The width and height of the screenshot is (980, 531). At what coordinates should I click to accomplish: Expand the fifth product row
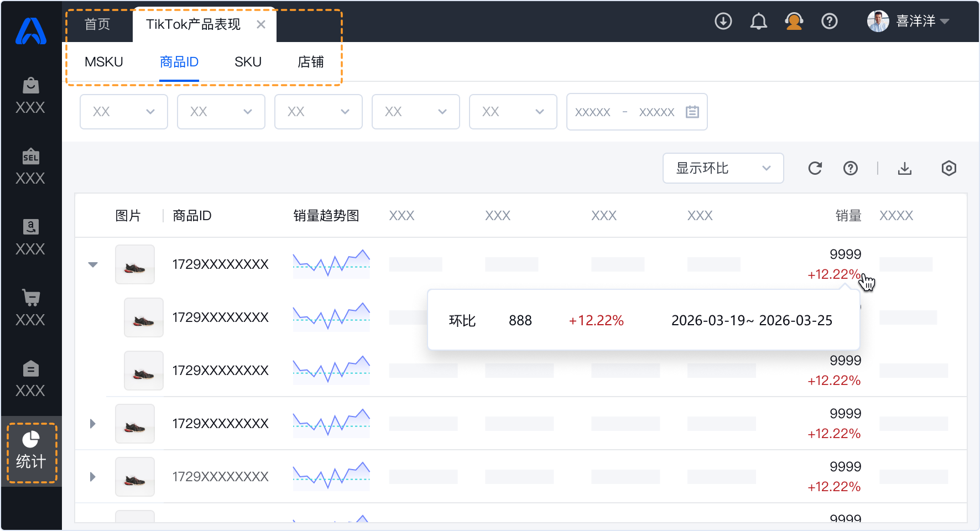[x=93, y=477]
